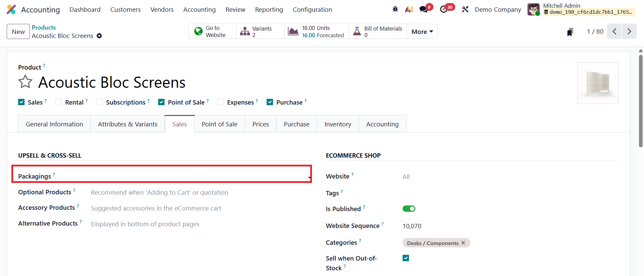Click the New button
Screen dimensions: 644x276
point(18,32)
